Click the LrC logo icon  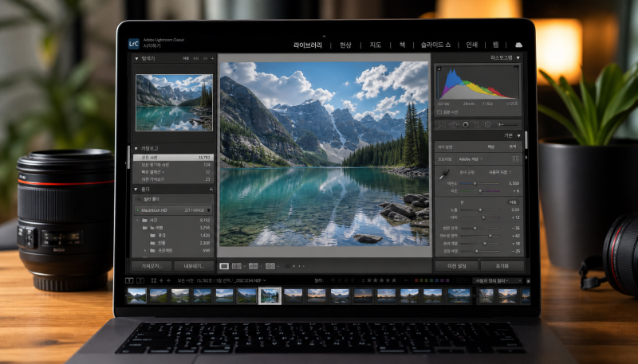coord(133,44)
